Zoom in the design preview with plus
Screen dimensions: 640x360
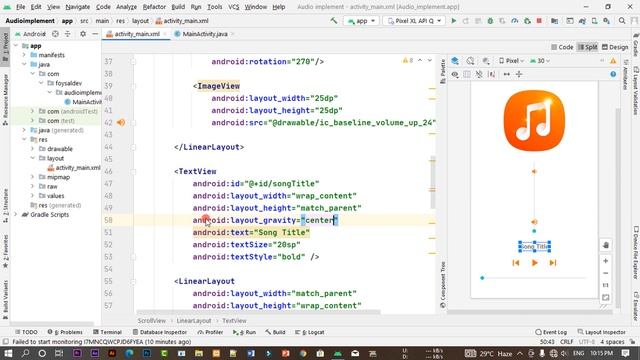click(x=606, y=261)
